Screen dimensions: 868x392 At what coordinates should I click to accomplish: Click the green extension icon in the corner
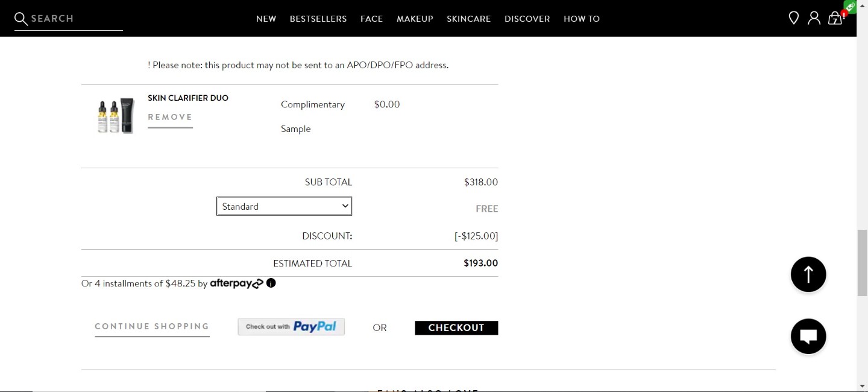pos(850,7)
